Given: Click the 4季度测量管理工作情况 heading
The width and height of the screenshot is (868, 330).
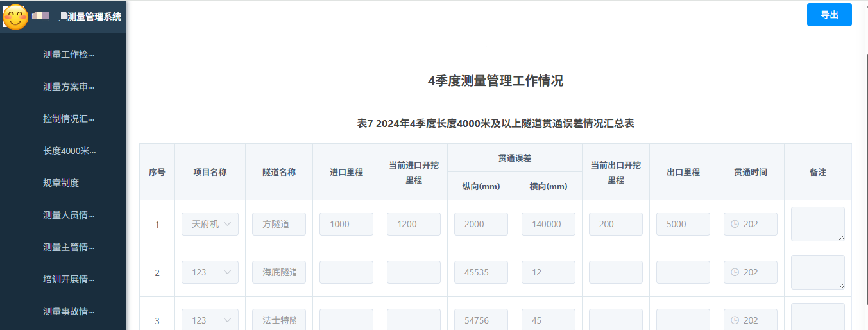Looking at the screenshot, I should pyautogui.click(x=495, y=81).
